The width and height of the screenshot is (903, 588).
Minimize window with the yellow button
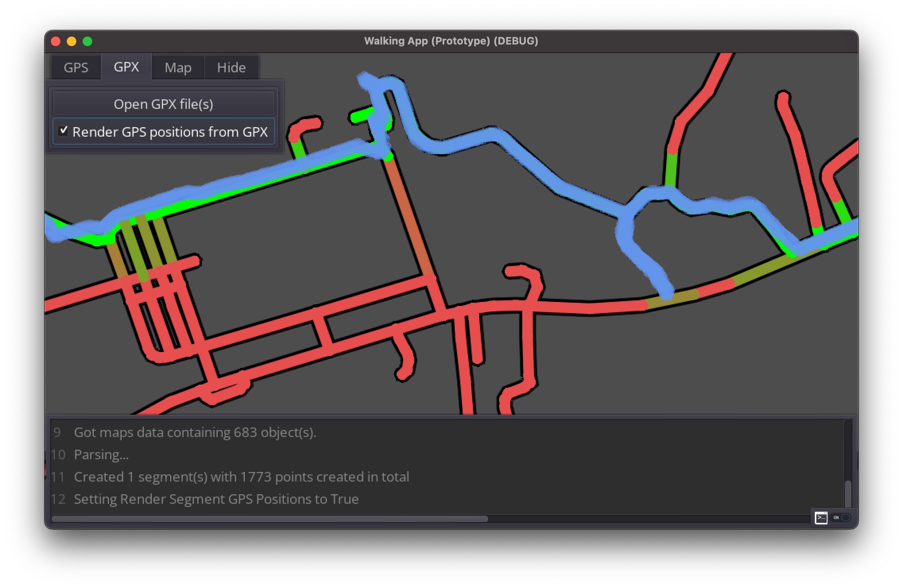tap(72, 41)
